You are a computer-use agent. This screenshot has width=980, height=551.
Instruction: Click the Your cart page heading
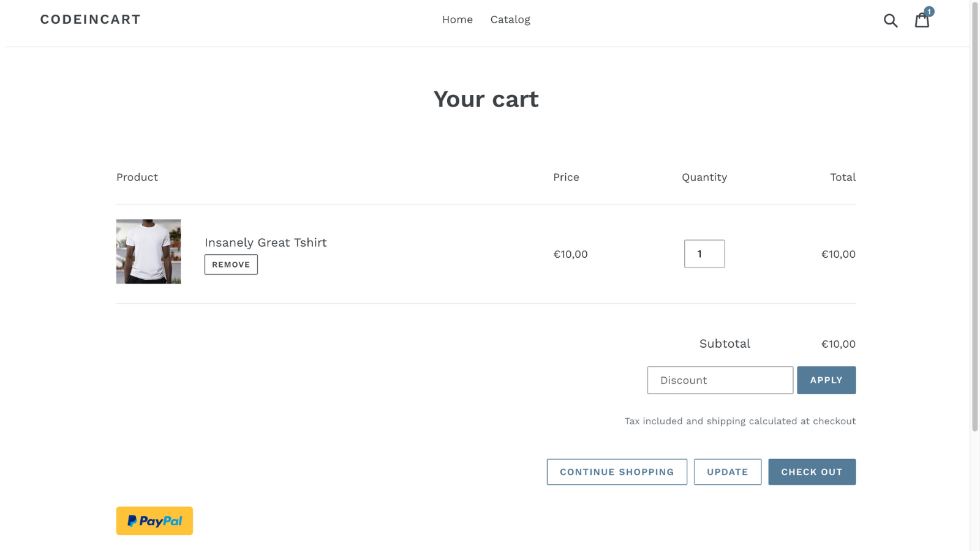pos(486,99)
